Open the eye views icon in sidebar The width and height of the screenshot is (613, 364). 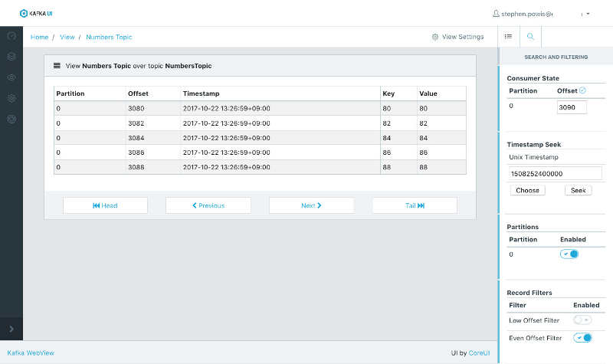pos(11,77)
